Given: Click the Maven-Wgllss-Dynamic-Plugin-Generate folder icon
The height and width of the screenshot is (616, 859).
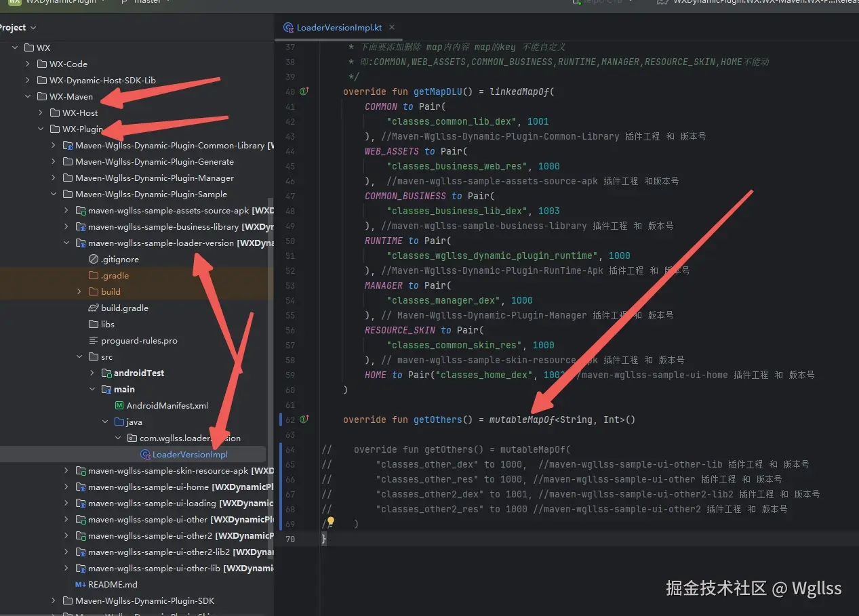Looking at the screenshot, I should [x=68, y=162].
